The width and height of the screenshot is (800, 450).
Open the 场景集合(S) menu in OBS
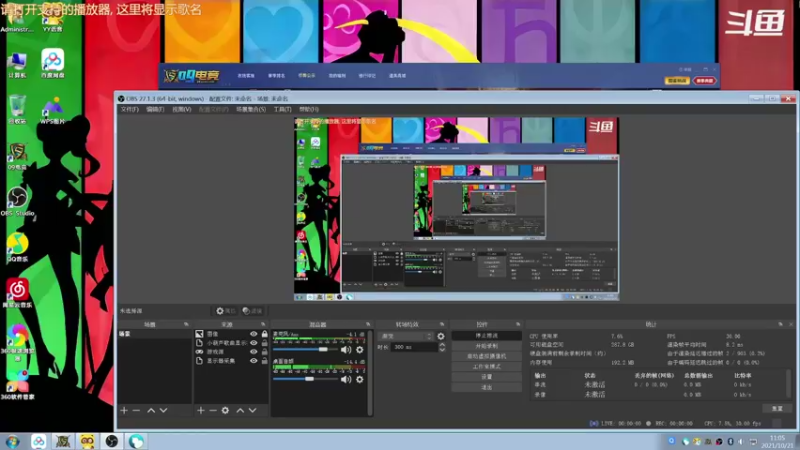pos(251,109)
